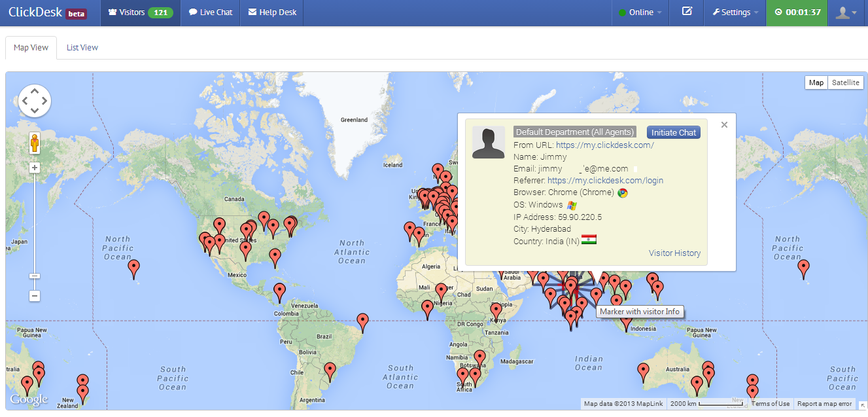Open the user profile avatar dropdown
This screenshot has width=868, height=417.
[846, 12]
